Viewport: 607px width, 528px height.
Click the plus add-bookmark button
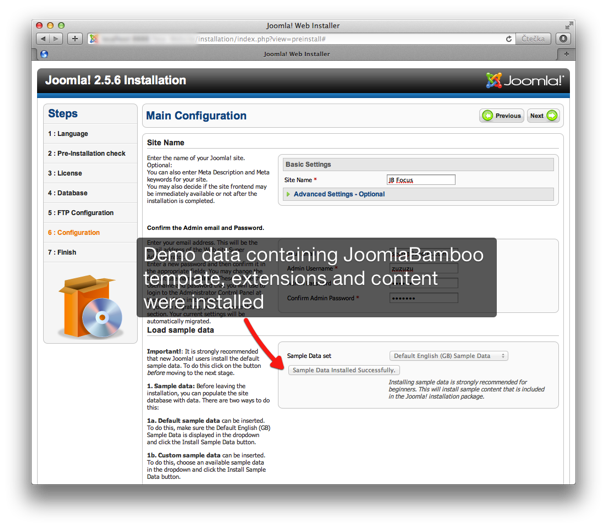click(x=75, y=39)
